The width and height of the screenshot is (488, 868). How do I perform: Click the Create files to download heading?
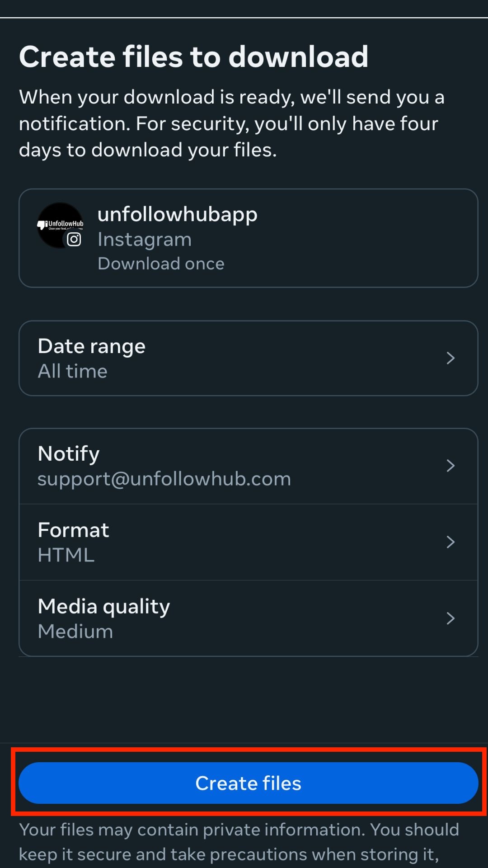[x=193, y=57]
